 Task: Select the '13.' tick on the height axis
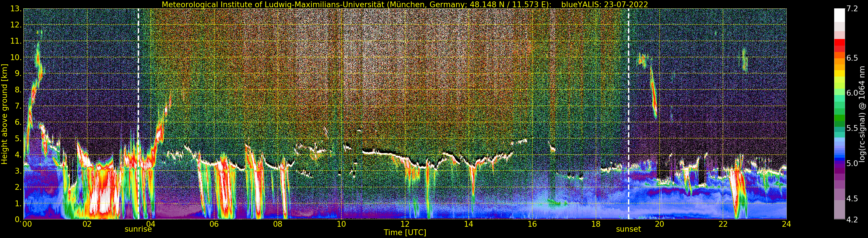coord(16,9)
